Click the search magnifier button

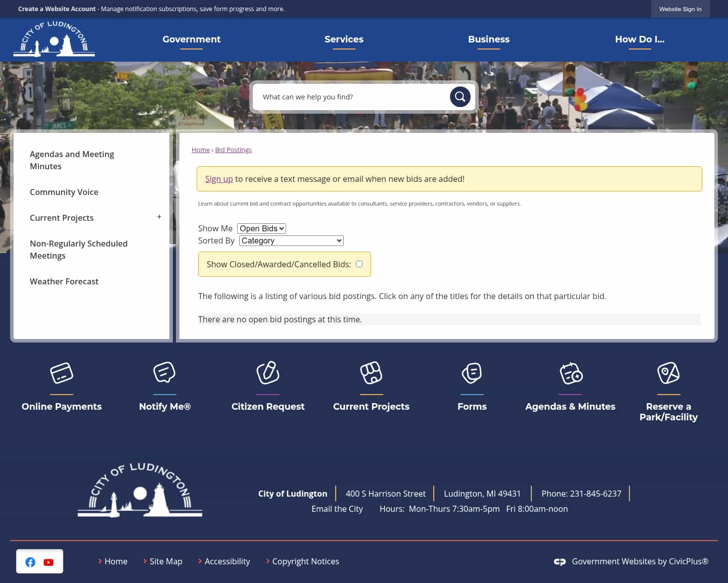click(x=460, y=96)
